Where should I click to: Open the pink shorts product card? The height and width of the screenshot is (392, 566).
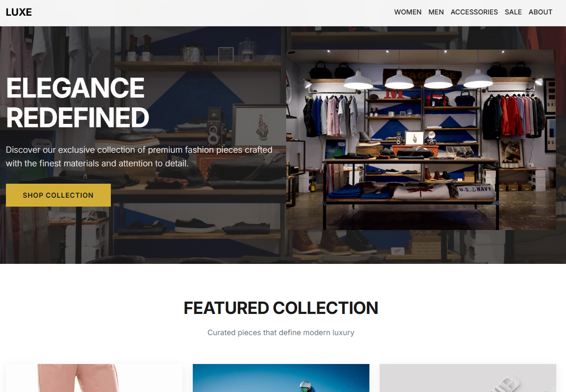[x=94, y=378]
